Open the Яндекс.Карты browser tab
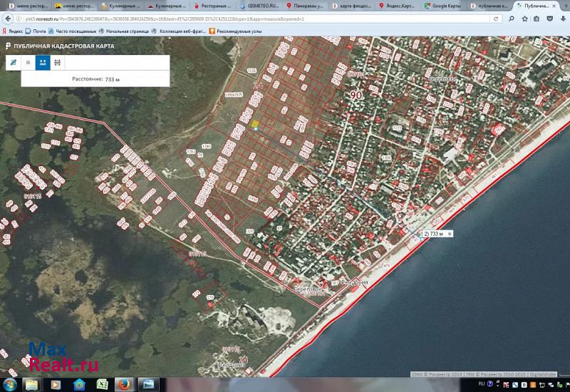The height and width of the screenshot is (392, 570). [x=397, y=6]
